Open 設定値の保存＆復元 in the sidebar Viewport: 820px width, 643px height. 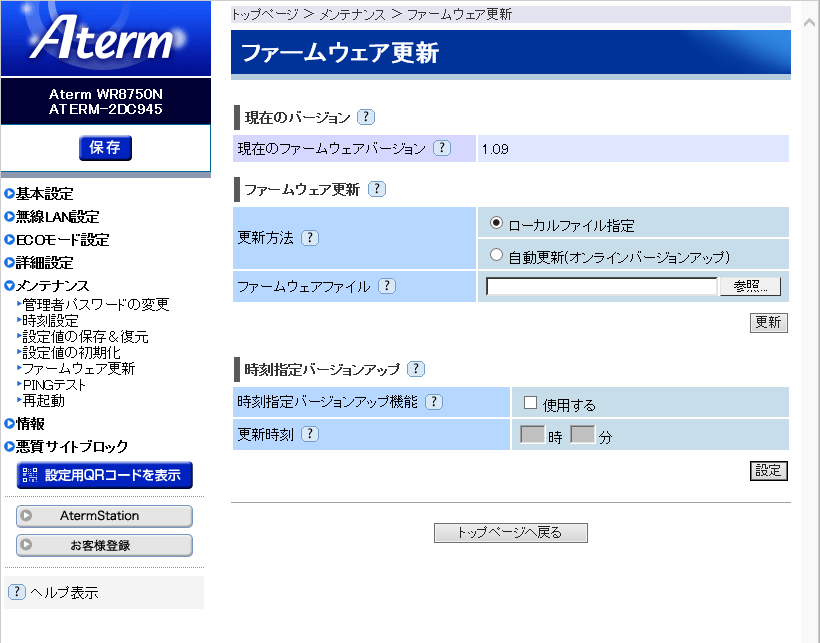tap(85, 337)
